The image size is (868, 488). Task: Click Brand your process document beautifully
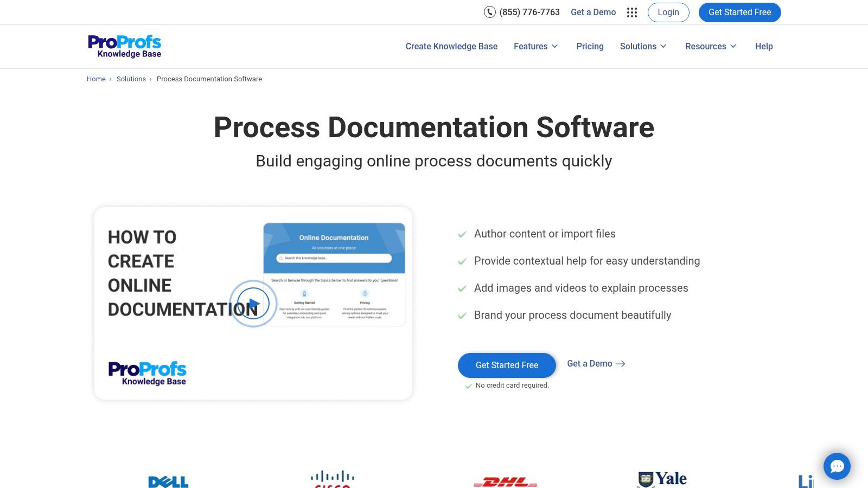click(x=572, y=316)
